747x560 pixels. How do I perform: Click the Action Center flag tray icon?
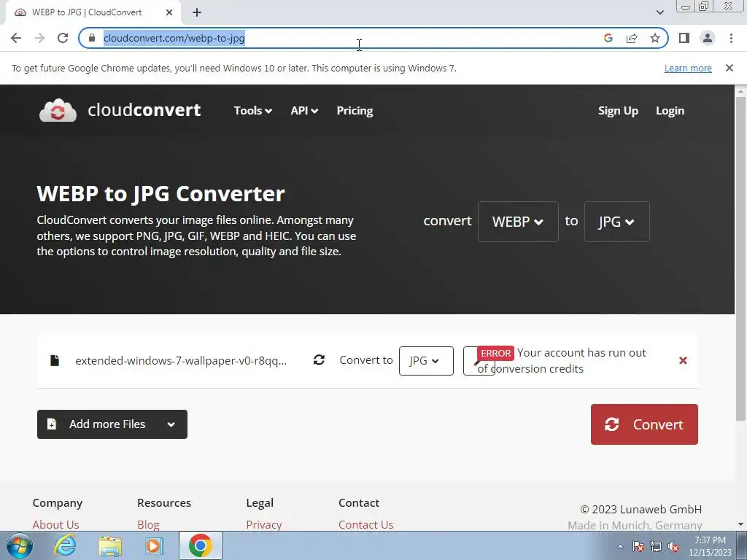click(x=638, y=546)
